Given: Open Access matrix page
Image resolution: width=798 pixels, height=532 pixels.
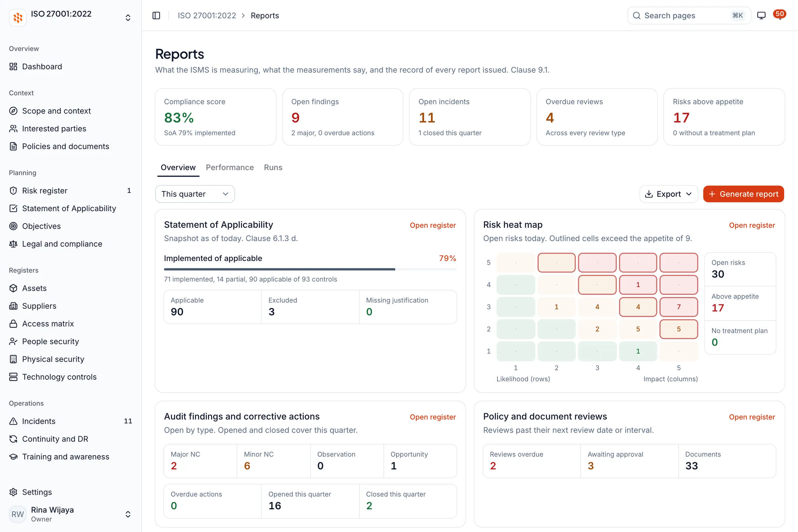Looking at the screenshot, I should [70, 324].
